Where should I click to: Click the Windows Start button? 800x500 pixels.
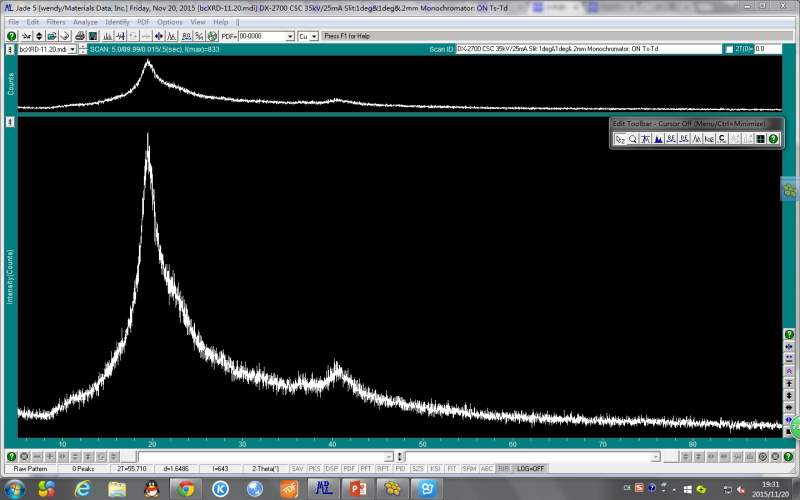[x=14, y=489]
